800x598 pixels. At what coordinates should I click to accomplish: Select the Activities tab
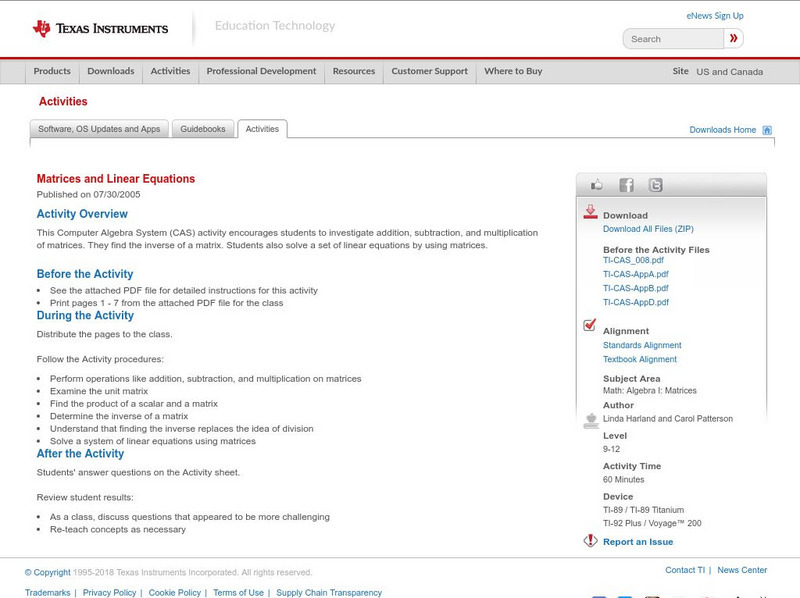pyautogui.click(x=262, y=129)
